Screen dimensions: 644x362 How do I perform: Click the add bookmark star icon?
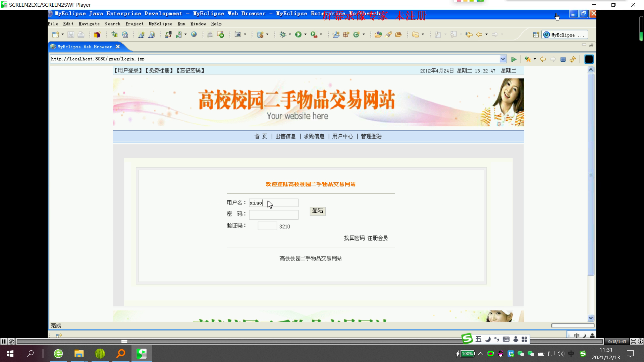point(528,59)
